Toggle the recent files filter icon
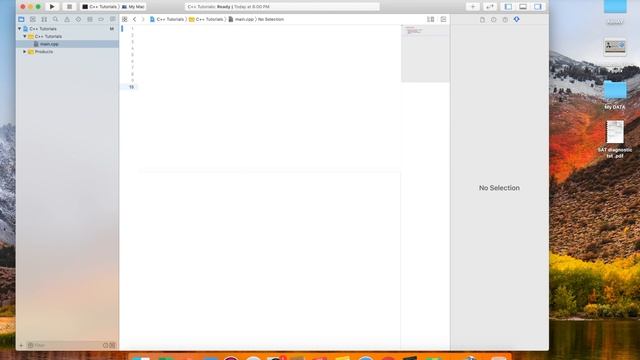This screenshot has width=640, height=360. tap(105, 345)
